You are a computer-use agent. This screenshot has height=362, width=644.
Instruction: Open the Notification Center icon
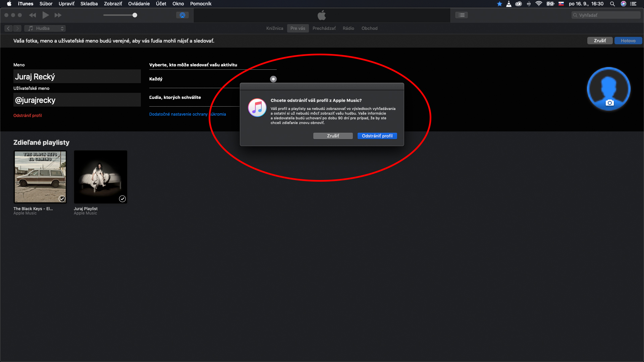coord(633,4)
